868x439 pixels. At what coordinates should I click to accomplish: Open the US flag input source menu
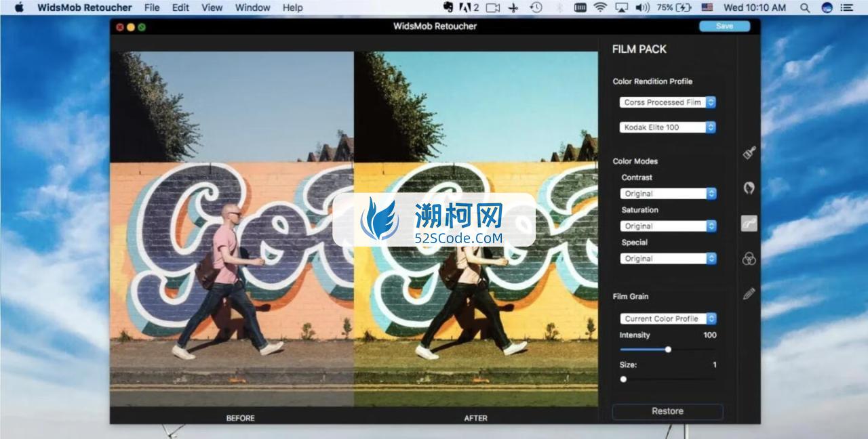pyautogui.click(x=707, y=7)
